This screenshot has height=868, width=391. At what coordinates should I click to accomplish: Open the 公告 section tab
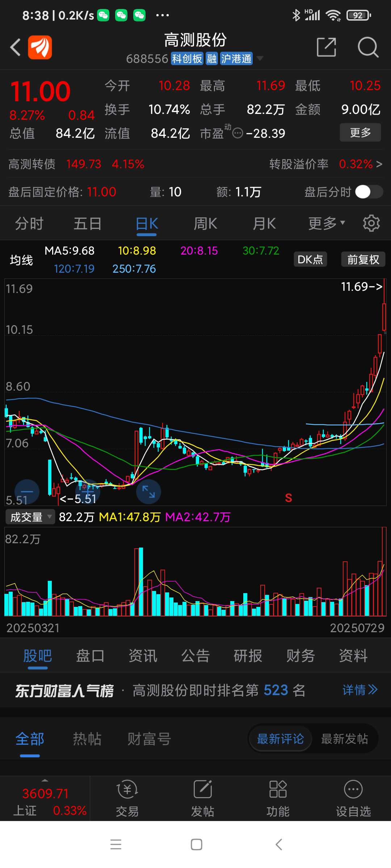(195, 656)
